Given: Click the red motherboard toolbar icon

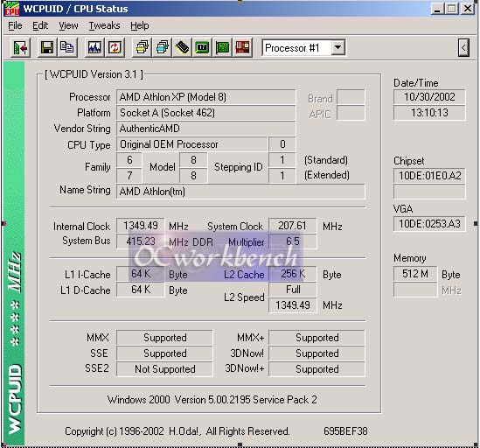Looking at the screenshot, I should tap(242, 47).
